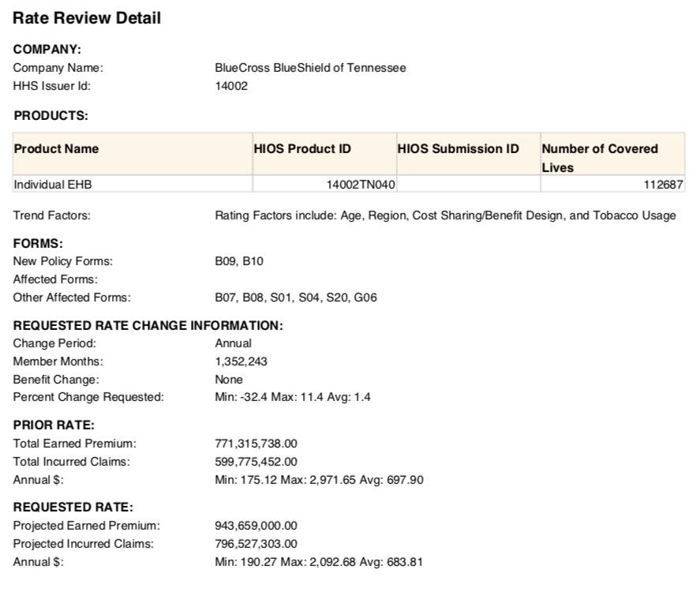Click the HIOS Submission ID column header
This screenshot has height=596, width=700.
(459, 149)
